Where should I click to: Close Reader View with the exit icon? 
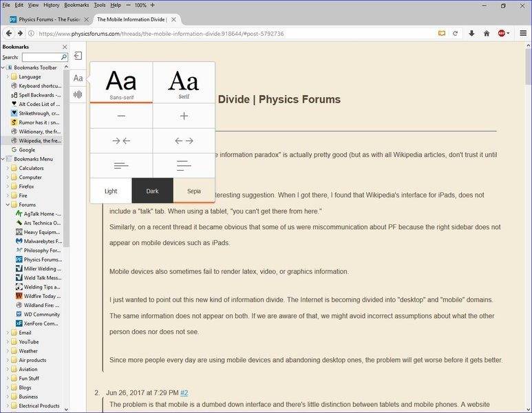coord(78,56)
